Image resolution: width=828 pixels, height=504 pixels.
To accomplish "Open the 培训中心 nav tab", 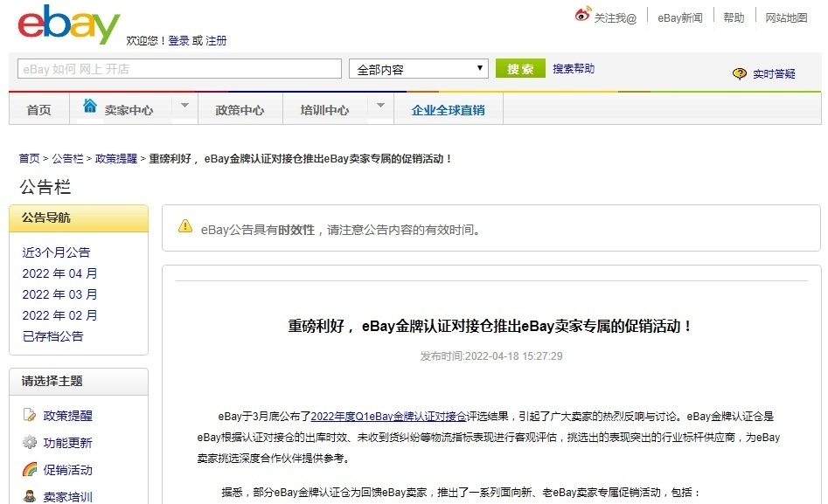I will coord(324,110).
